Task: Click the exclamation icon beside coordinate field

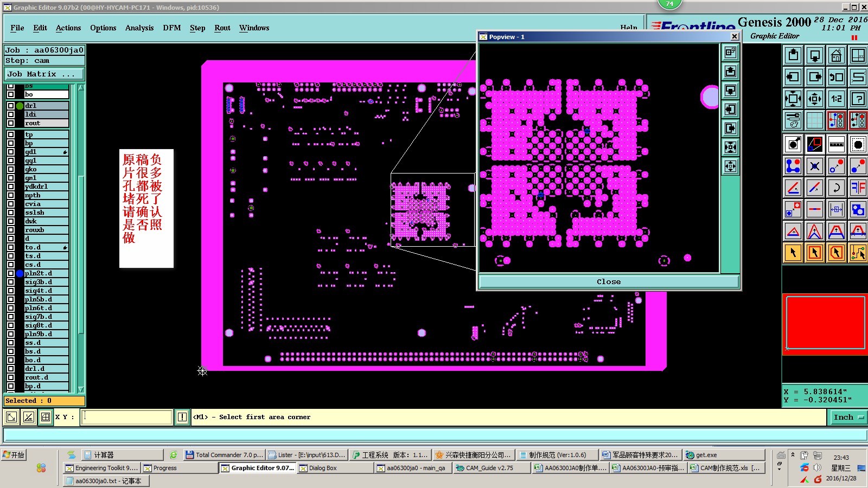Action: [x=182, y=417]
